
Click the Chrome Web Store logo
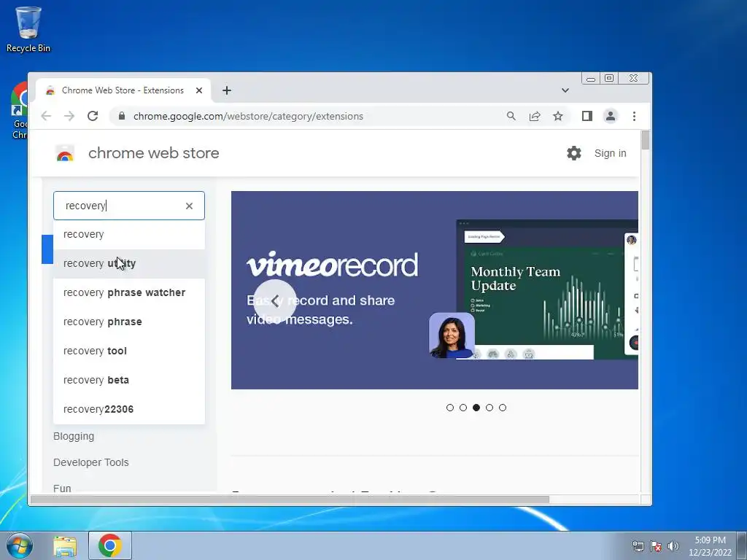(x=65, y=153)
